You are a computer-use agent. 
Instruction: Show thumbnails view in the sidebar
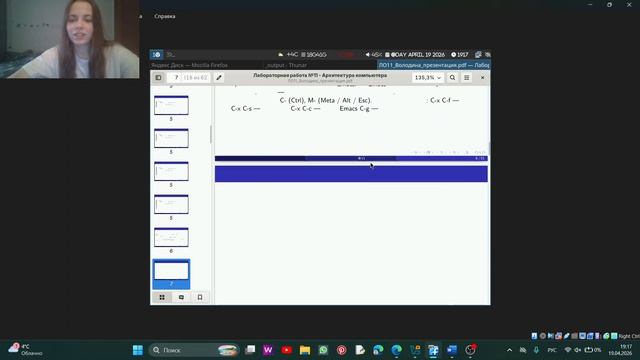tap(162, 297)
